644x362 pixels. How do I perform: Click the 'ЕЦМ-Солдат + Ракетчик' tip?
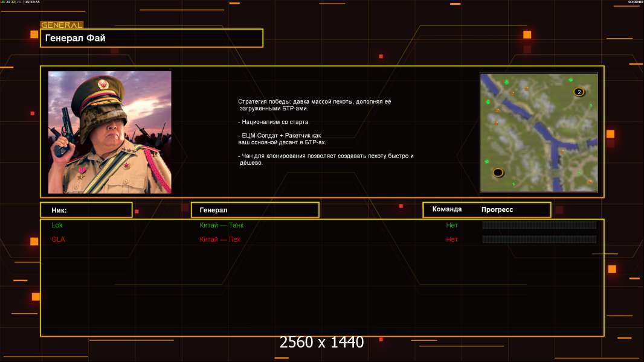[x=282, y=139]
